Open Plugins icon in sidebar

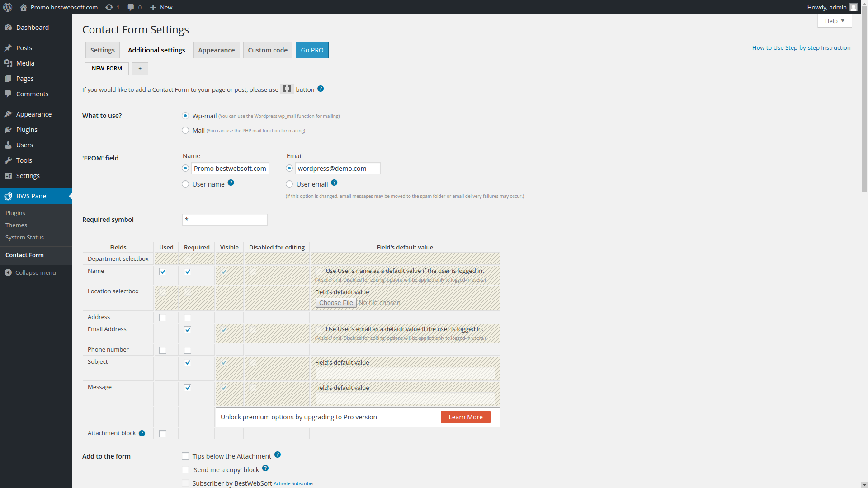click(x=8, y=130)
